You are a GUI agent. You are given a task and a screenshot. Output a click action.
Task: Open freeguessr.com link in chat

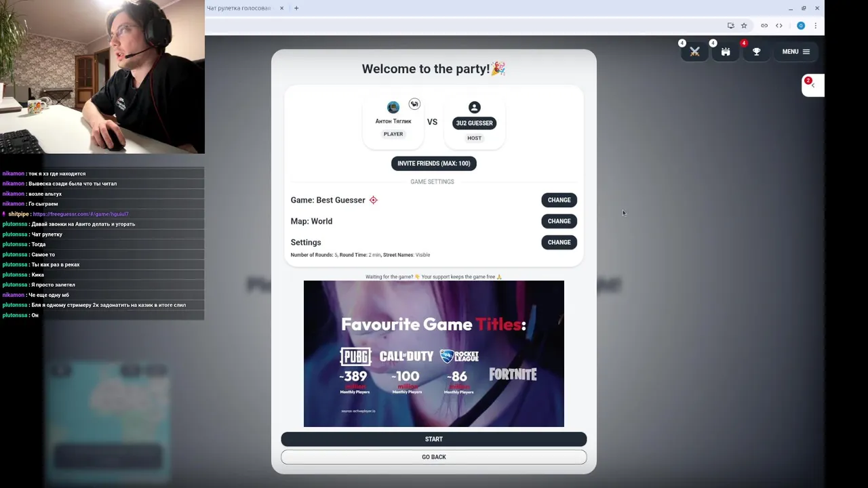tap(81, 214)
